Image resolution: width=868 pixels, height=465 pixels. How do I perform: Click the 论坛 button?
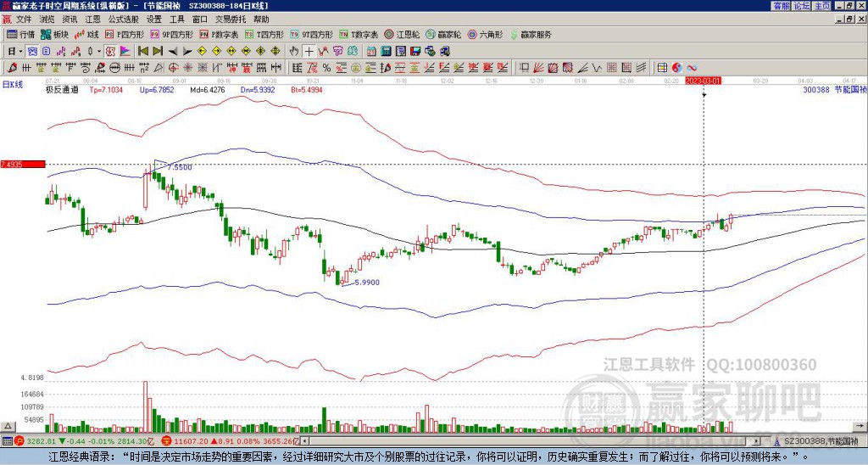802,6
